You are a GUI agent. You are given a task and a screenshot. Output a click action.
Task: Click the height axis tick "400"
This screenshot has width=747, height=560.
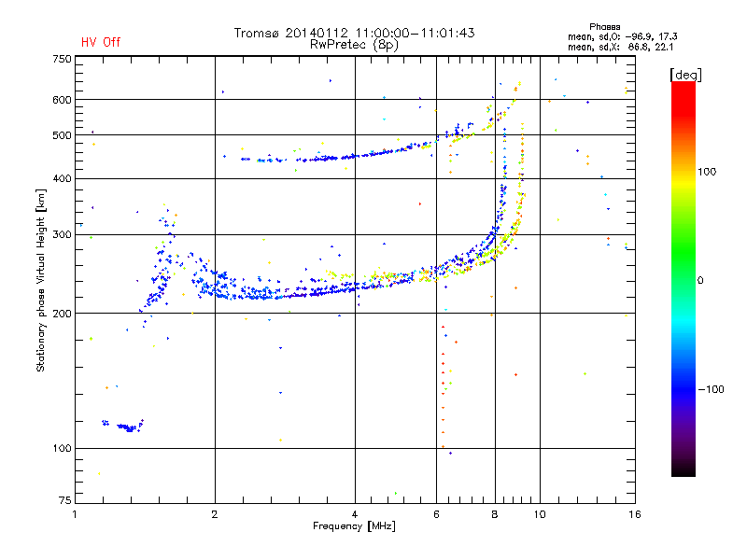tap(62, 178)
